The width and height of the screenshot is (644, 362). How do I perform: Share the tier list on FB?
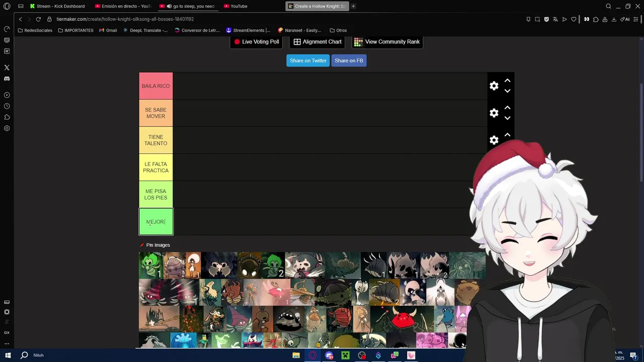[349, 60]
